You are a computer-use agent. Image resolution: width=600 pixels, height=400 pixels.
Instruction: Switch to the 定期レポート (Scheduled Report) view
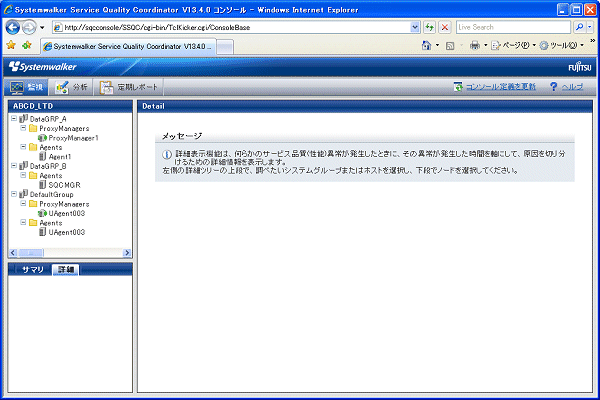[x=129, y=87]
